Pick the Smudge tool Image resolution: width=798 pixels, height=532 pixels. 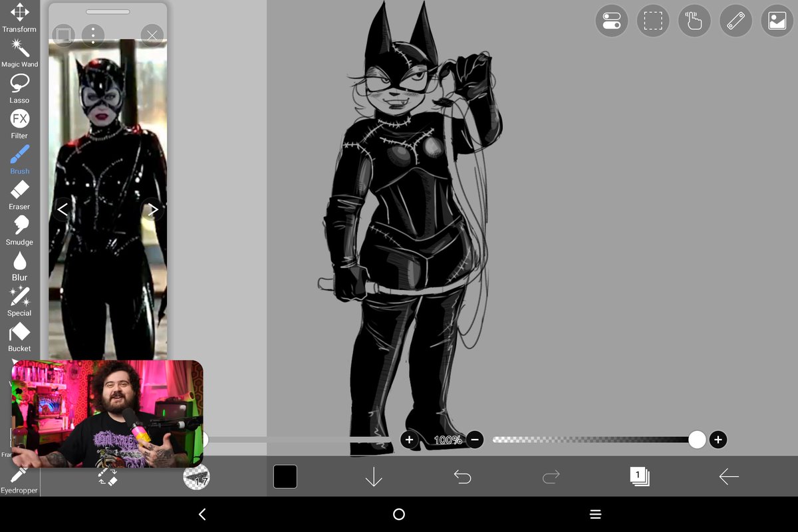tap(19, 231)
